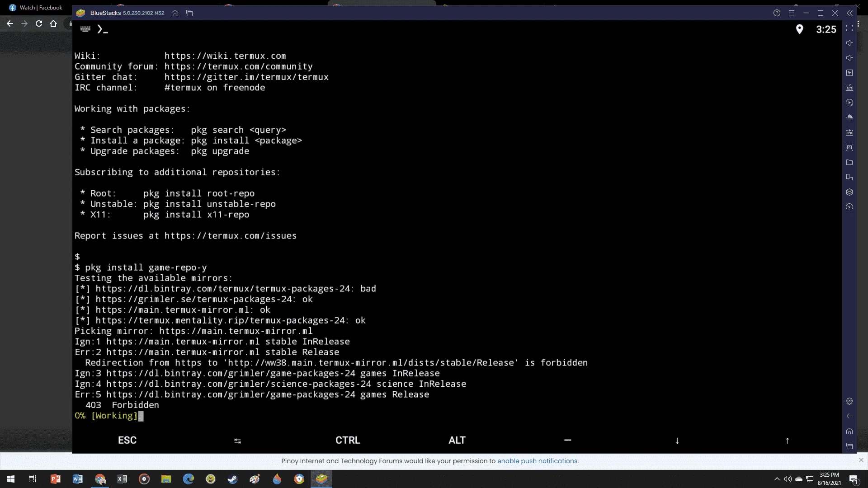The image size is (868, 488).
Task: Click the Termux keyboard icon
Action: 85,29
